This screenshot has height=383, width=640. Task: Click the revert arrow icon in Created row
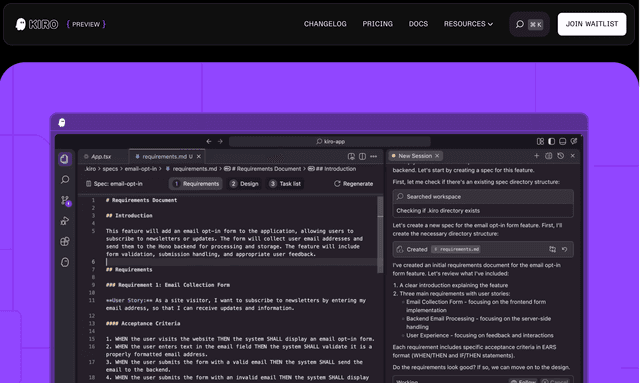coord(564,249)
